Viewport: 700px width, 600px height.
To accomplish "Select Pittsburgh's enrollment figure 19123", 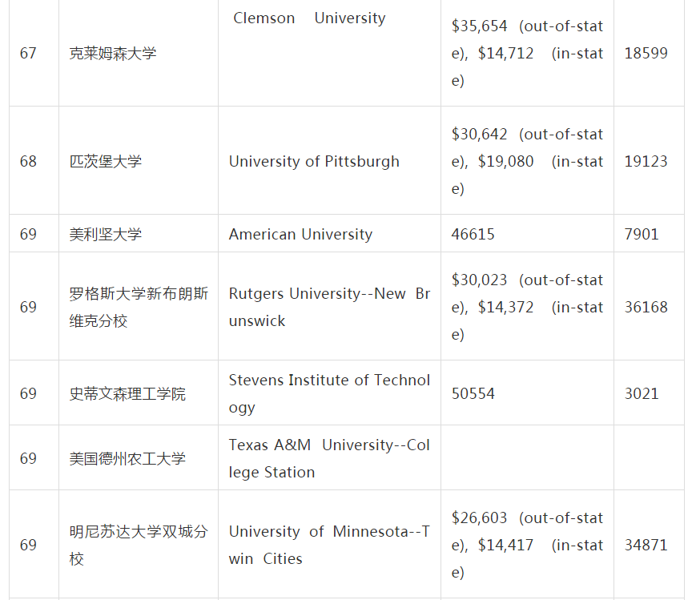I will [x=646, y=161].
